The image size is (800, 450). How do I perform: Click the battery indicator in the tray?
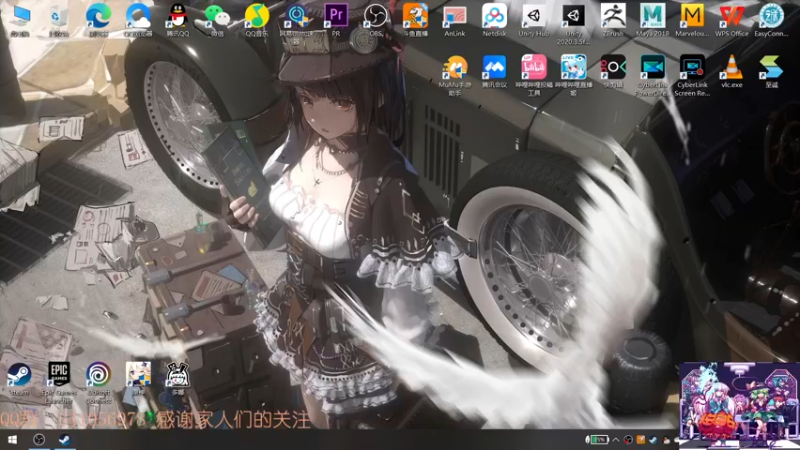[x=597, y=439]
